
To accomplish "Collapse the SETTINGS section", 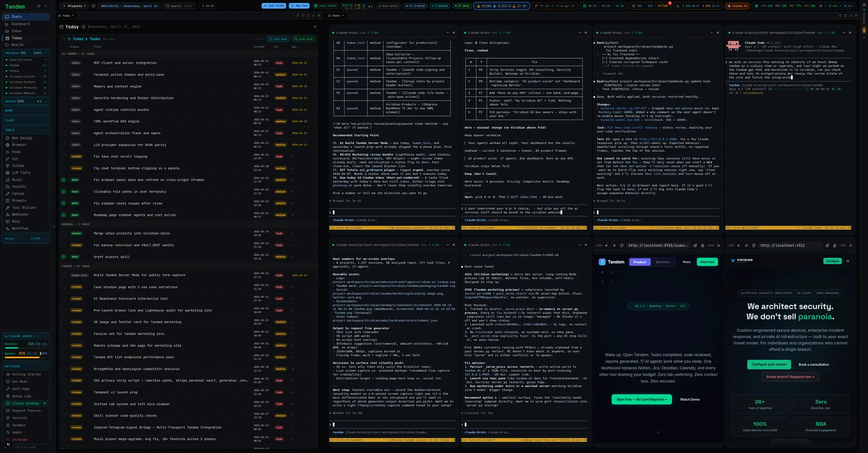I will [x=26, y=367].
